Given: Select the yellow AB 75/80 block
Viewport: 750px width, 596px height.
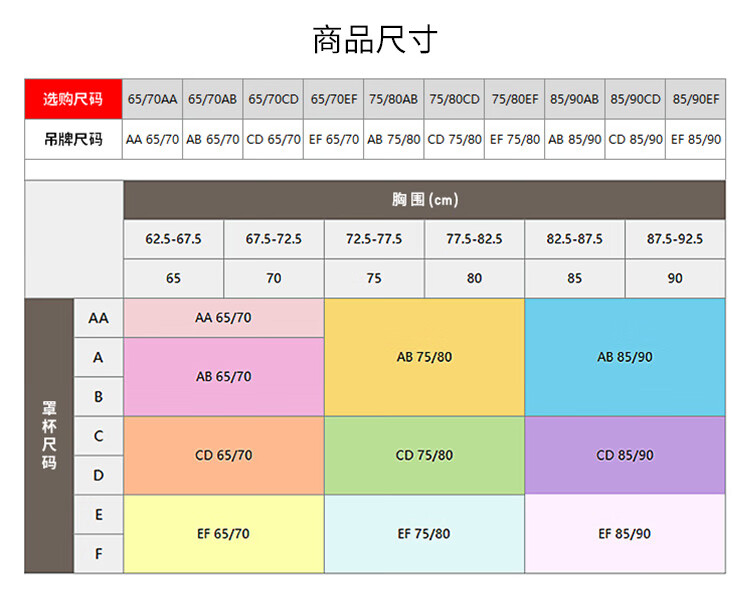Looking at the screenshot, I should tap(424, 357).
